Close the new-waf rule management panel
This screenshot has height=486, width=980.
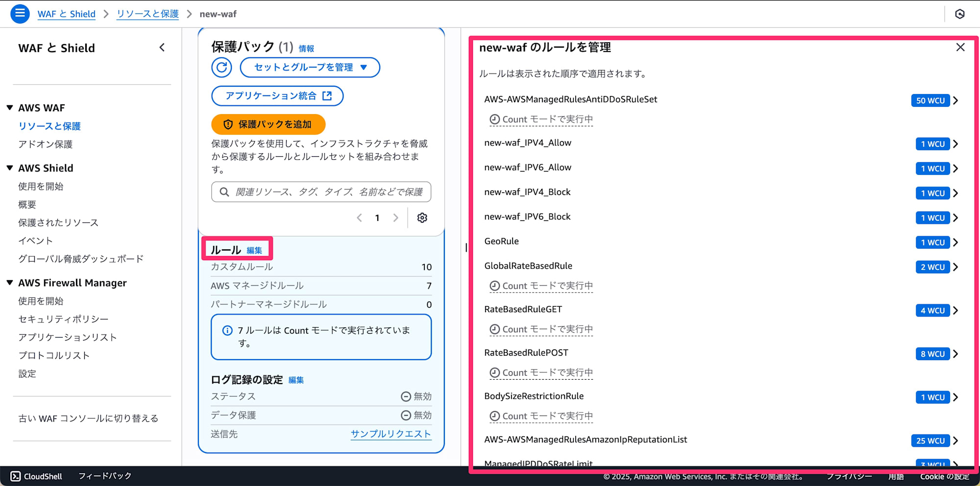click(x=960, y=48)
